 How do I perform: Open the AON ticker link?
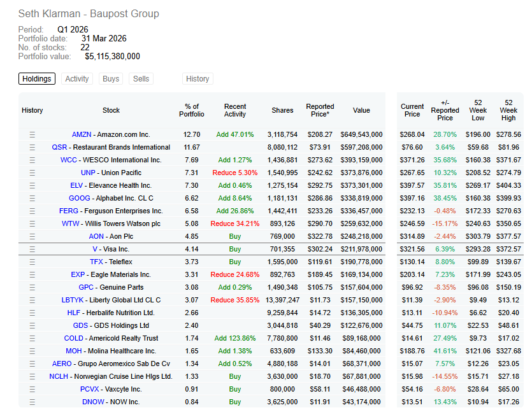[x=96, y=236]
